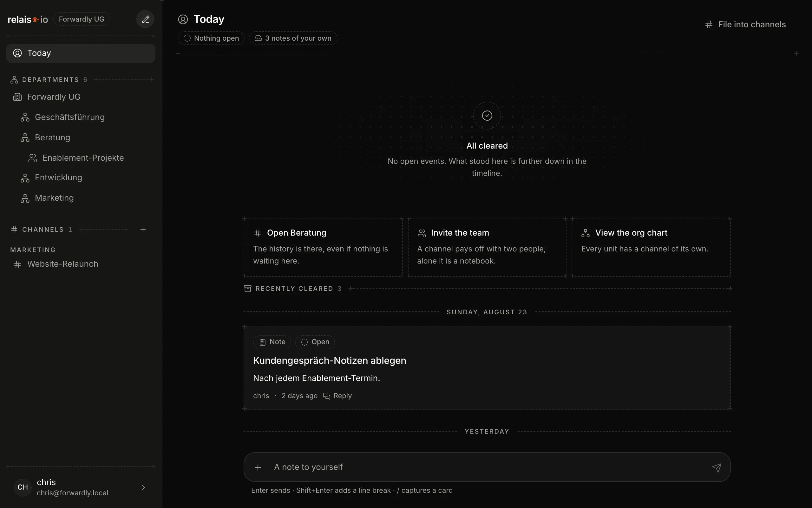Expand the chris account menu chevron

pyautogui.click(x=143, y=487)
